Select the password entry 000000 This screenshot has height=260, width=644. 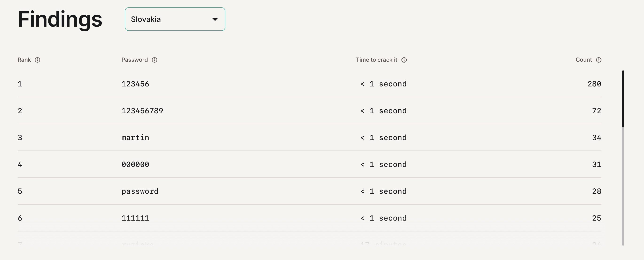(135, 164)
